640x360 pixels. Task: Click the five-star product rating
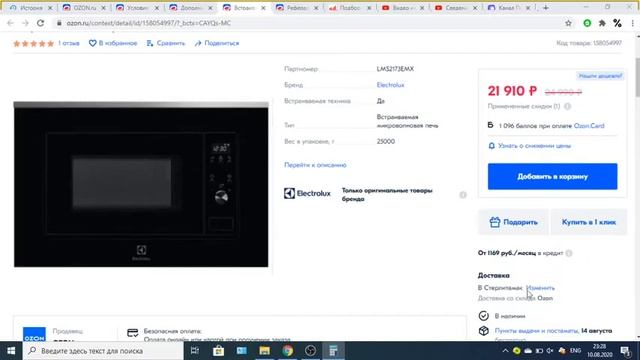tap(33, 43)
